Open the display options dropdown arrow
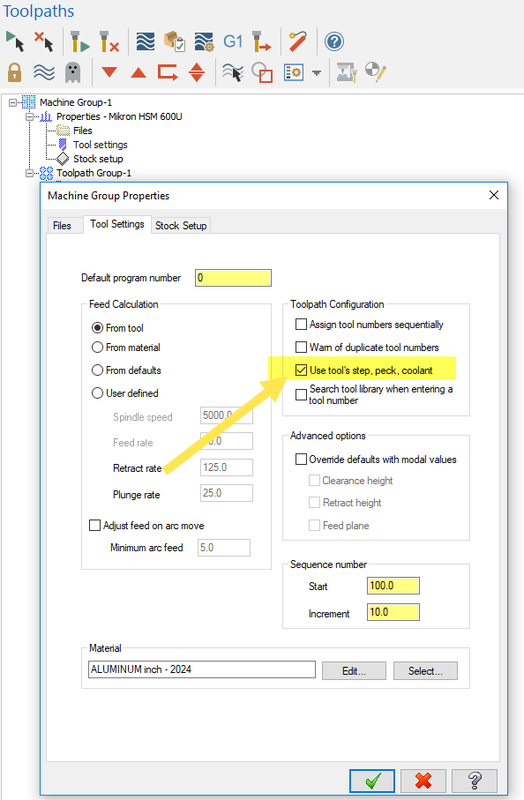Screen dimensions: 524x800 click(317, 72)
